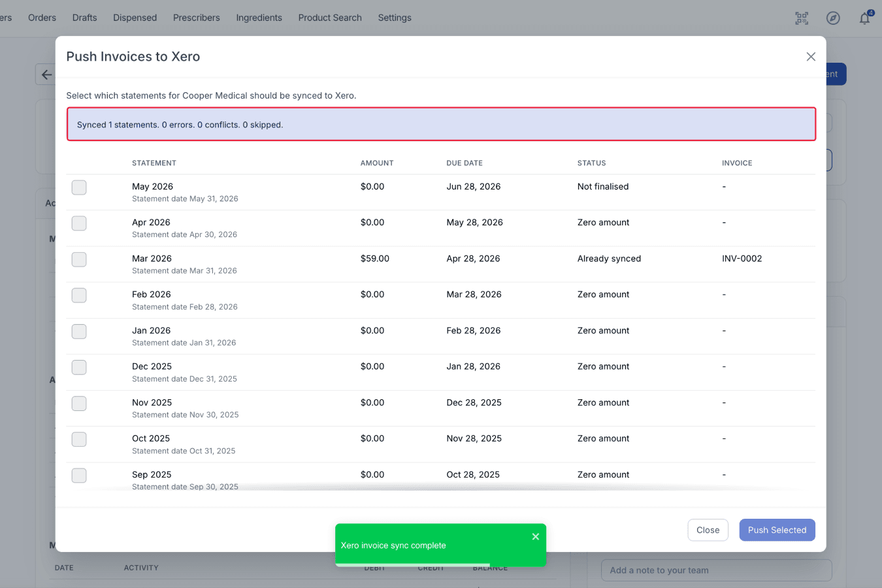Click the note to your team field

coord(716,570)
